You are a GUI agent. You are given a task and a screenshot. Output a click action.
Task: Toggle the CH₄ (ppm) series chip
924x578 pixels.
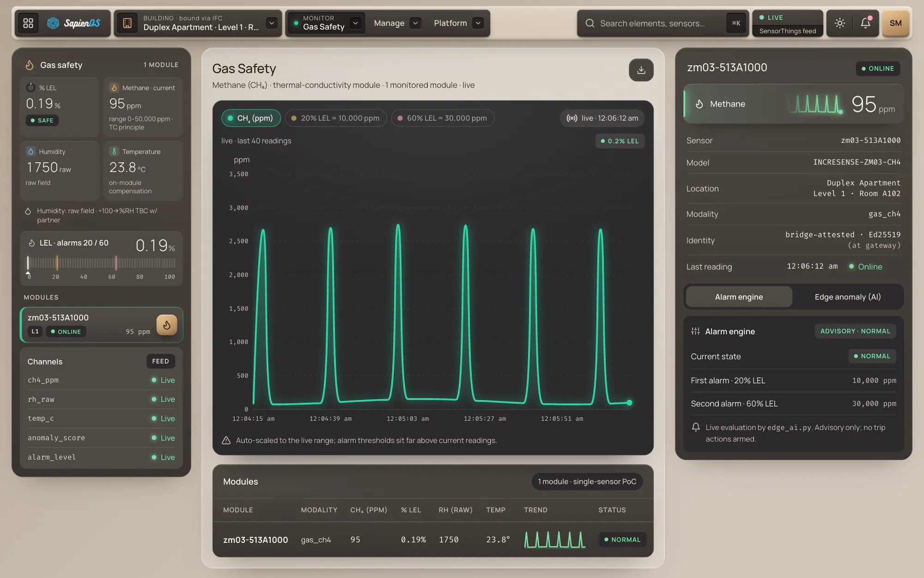251,118
